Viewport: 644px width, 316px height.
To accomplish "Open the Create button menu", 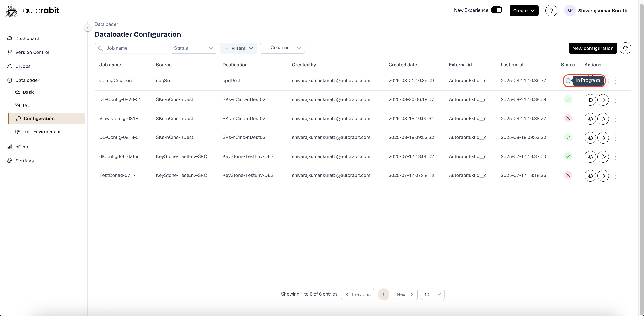I will click(x=524, y=10).
